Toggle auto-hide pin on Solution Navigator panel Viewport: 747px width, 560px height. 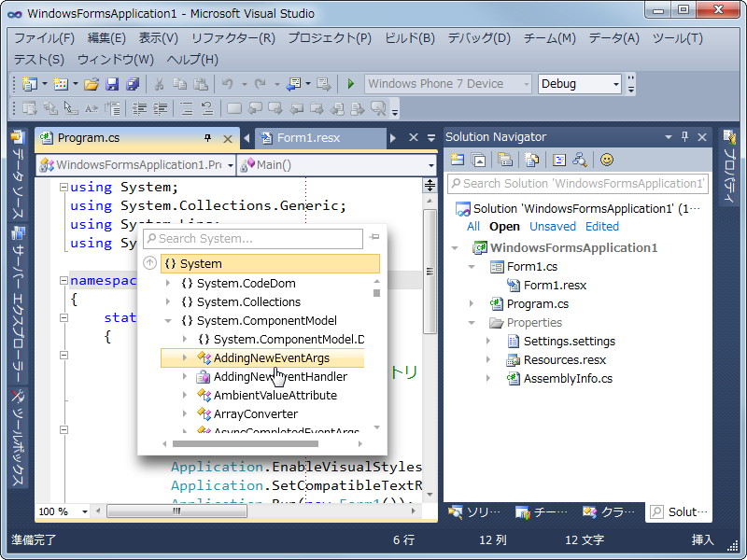(x=684, y=137)
